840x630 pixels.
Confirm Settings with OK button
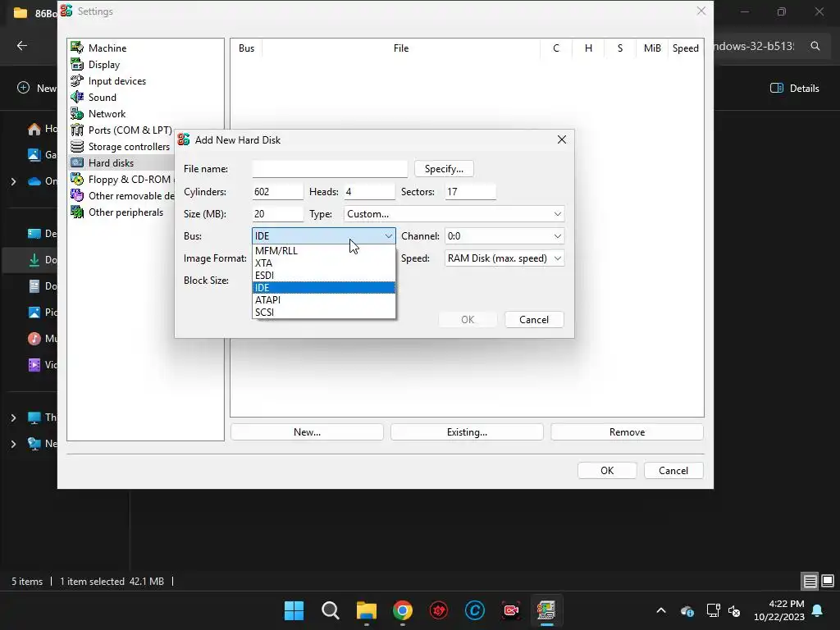[607, 470]
